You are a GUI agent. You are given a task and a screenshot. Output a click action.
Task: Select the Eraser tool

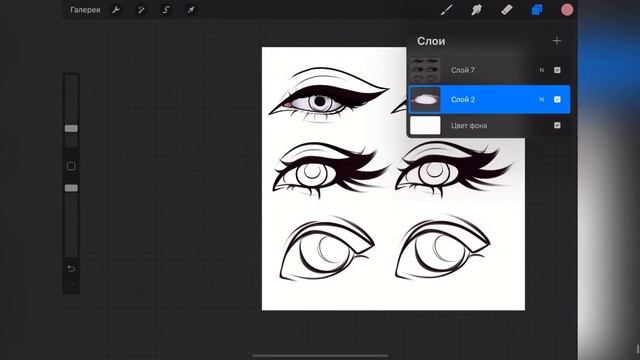(x=507, y=10)
